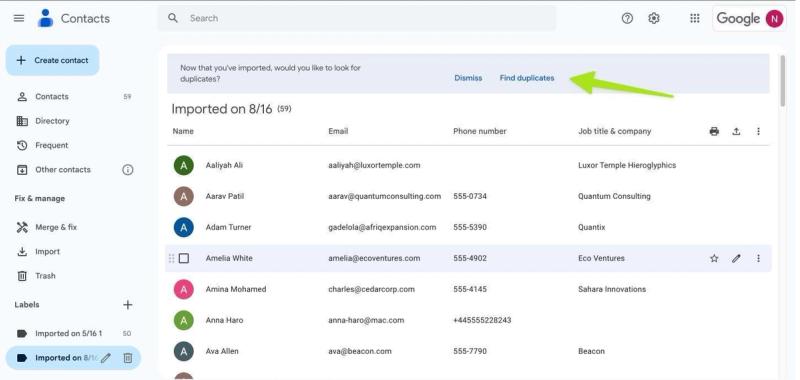Export contacts with the upload arrow icon
This screenshot has width=800, height=380.
tap(736, 132)
